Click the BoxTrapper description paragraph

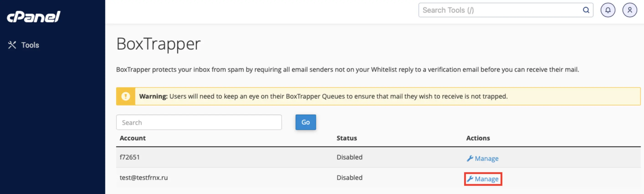348,70
